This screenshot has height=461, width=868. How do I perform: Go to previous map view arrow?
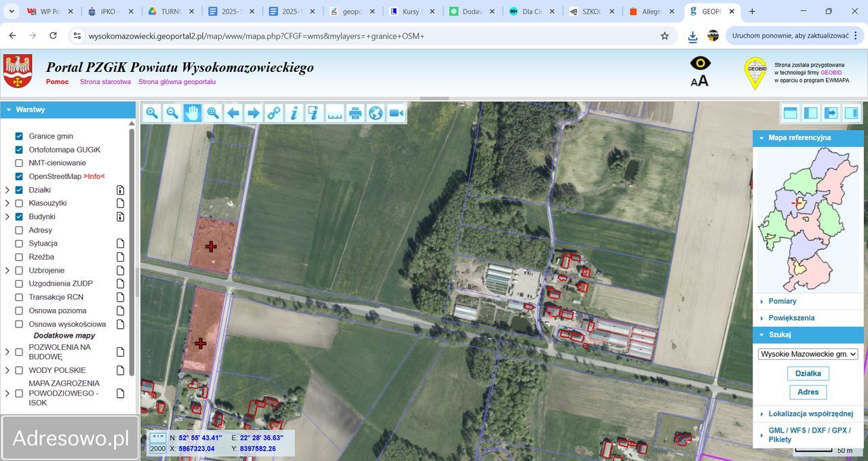(x=233, y=113)
